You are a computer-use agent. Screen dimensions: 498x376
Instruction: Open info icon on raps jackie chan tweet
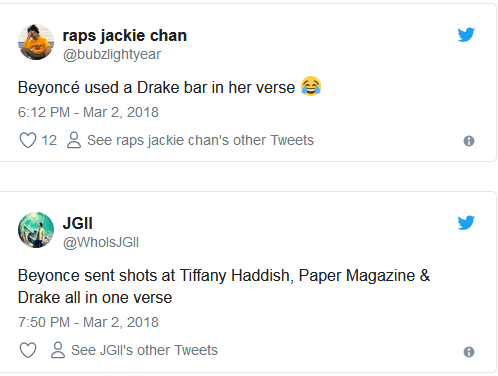click(469, 141)
